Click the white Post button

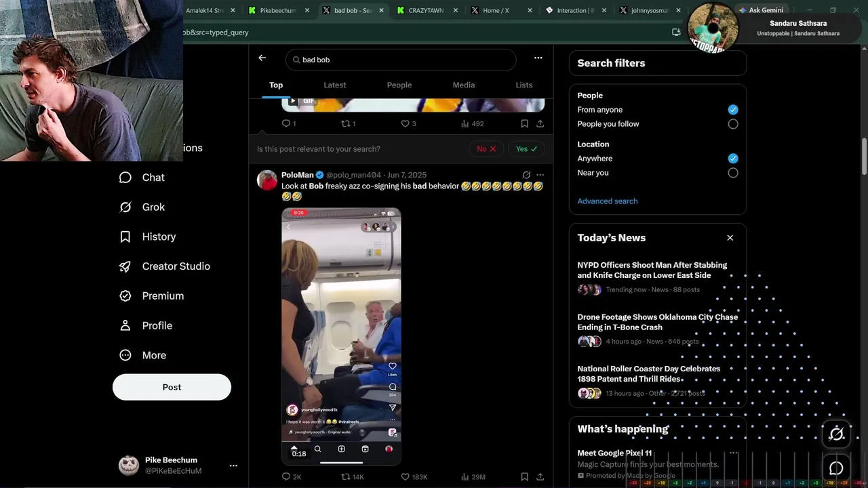pyautogui.click(x=172, y=387)
